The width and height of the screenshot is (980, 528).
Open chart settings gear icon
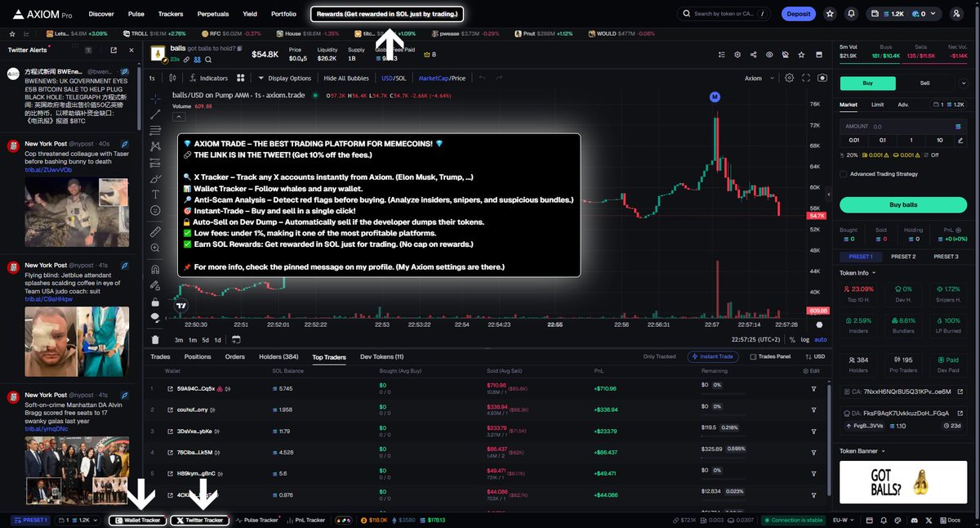coord(789,78)
